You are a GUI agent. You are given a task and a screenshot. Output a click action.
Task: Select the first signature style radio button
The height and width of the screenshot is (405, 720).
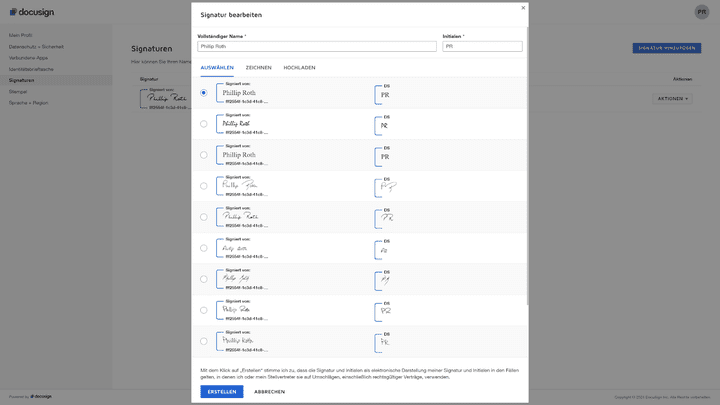click(x=204, y=93)
